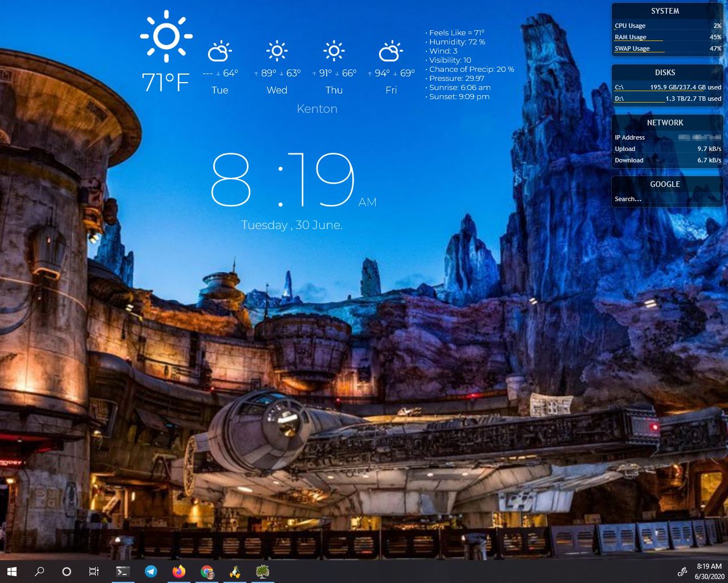Open Firefox from the taskbar
728x583 pixels.
point(179,572)
